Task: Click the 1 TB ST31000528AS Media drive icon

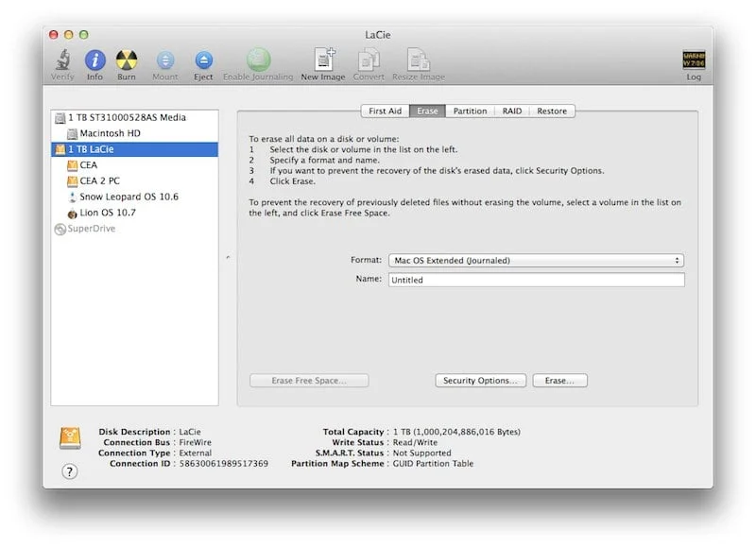Action: [60, 117]
